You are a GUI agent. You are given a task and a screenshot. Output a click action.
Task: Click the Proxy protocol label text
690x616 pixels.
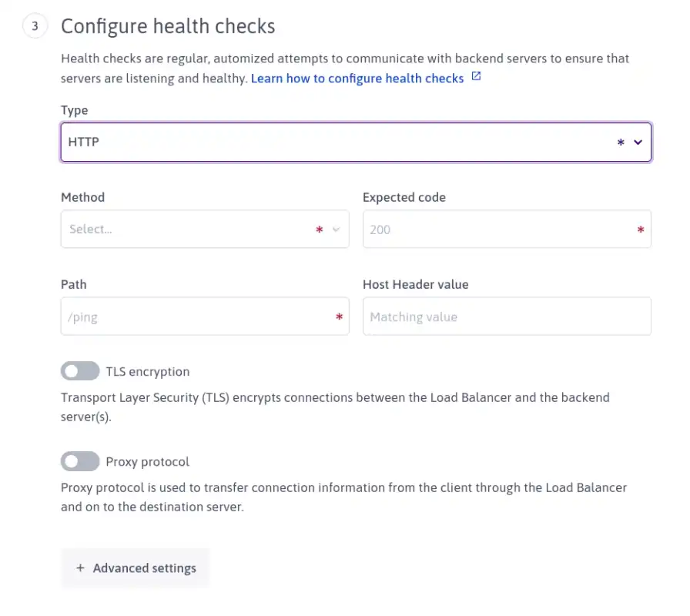click(x=147, y=461)
